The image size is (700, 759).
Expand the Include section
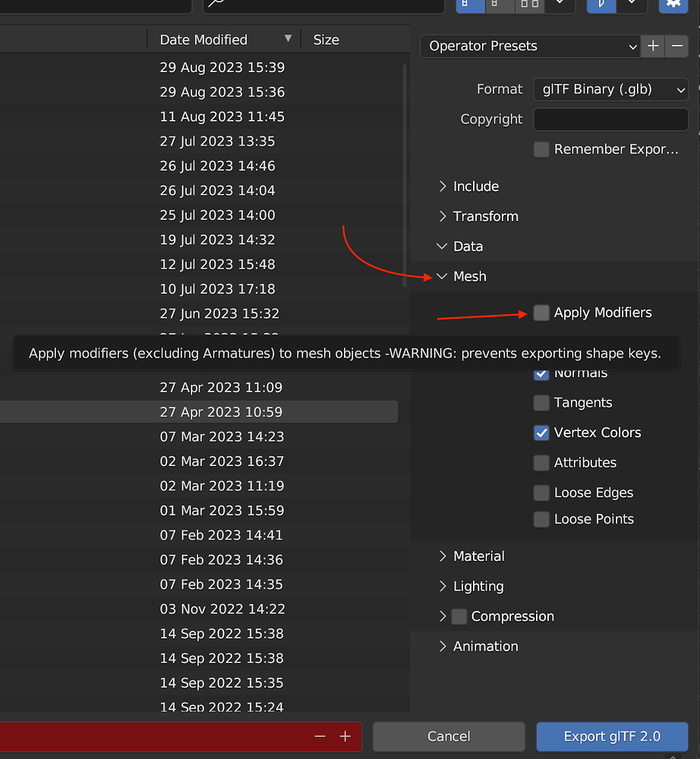click(x=468, y=187)
